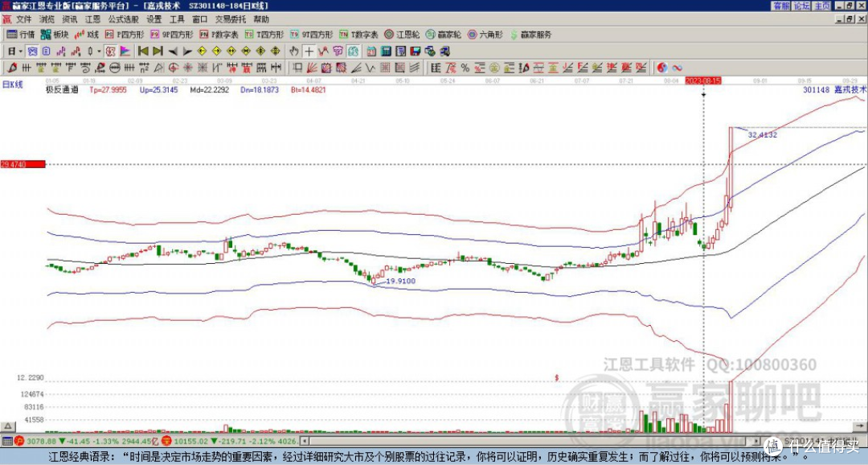This screenshot has height=465, width=868.
Task: Open the 交易委托 menu
Action: (x=231, y=19)
